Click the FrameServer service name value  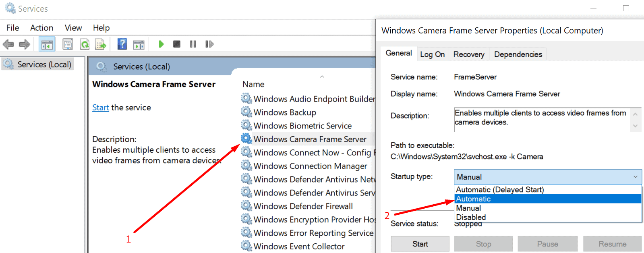475,77
